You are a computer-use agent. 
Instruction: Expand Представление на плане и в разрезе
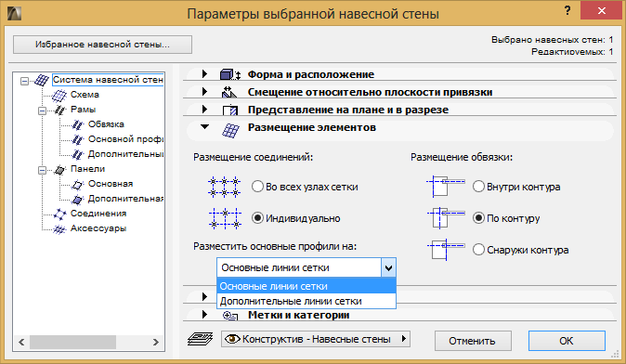tap(204, 109)
